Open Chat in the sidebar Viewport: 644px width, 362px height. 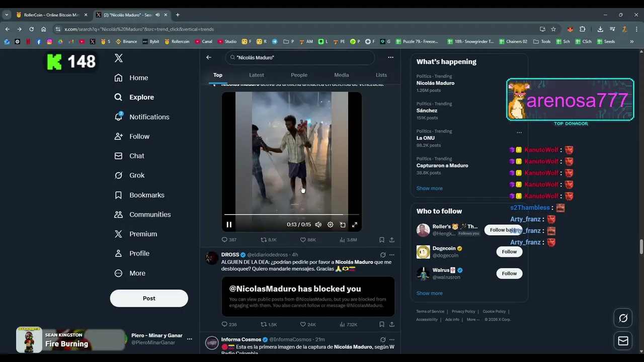click(x=130, y=156)
